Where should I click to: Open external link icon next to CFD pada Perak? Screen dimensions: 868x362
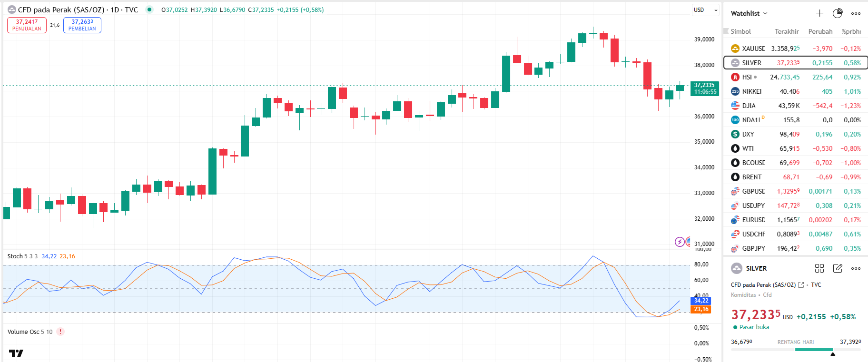pos(801,285)
